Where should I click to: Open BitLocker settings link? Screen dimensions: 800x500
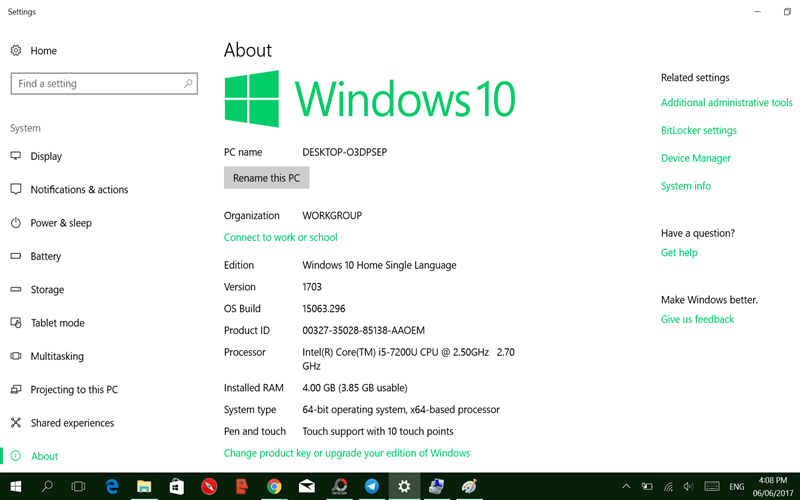click(698, 131)
